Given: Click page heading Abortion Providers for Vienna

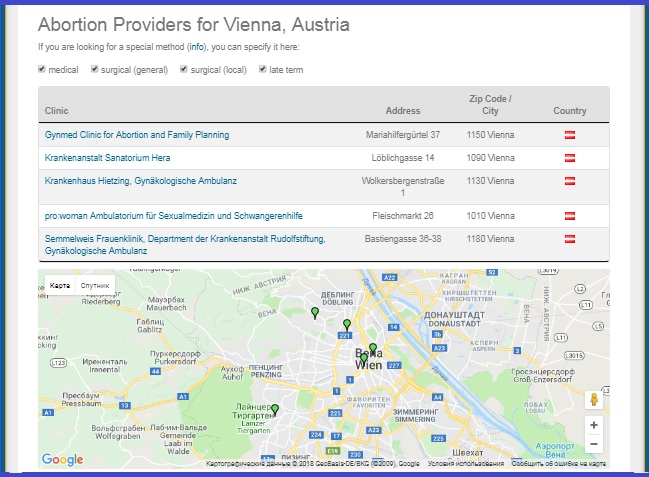Looking at the screenshot, I should click(x=194, y=24).
